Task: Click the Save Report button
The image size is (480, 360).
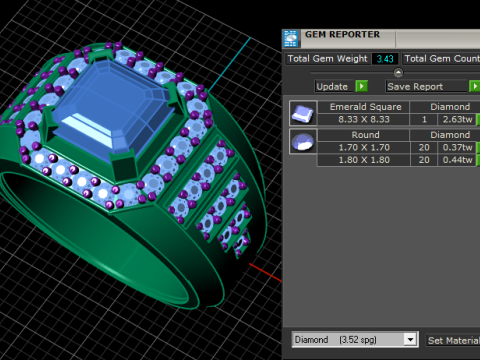Action: point(426,86)
